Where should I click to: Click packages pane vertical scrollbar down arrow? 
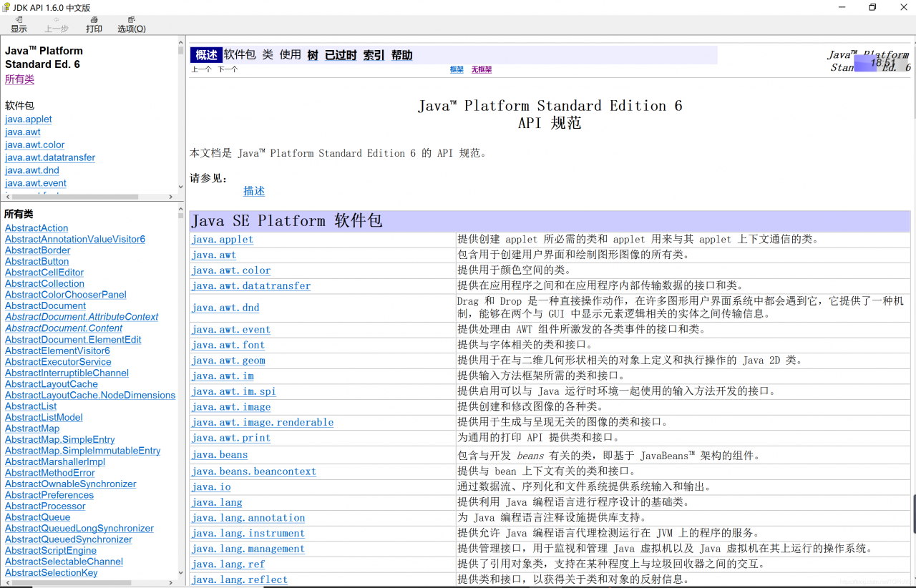tap(180, 187)
